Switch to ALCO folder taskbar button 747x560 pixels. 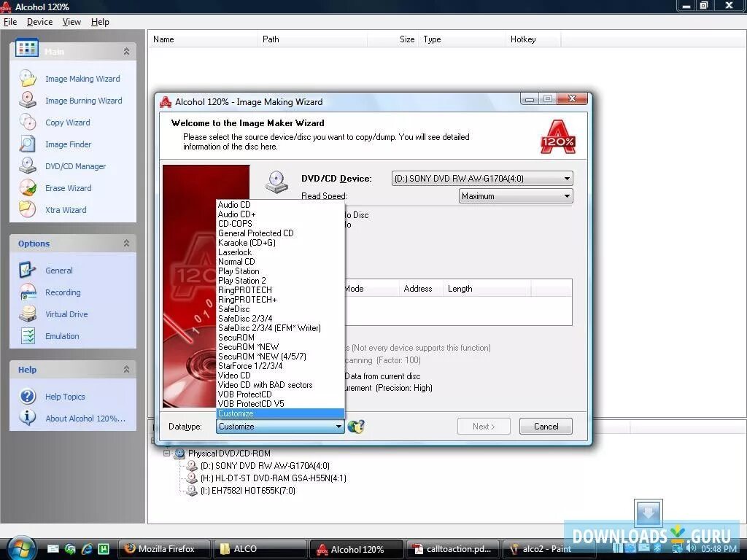coord(260,549)
